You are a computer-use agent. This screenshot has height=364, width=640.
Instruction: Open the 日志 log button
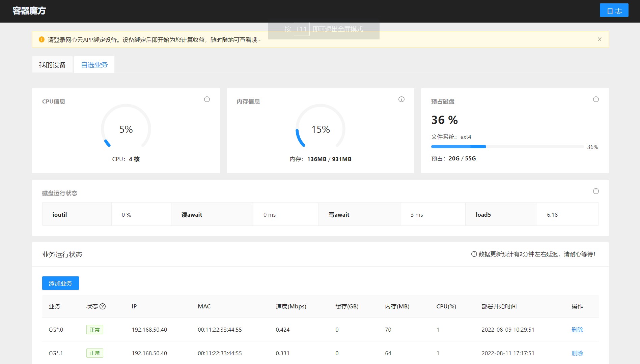[614, 10]
